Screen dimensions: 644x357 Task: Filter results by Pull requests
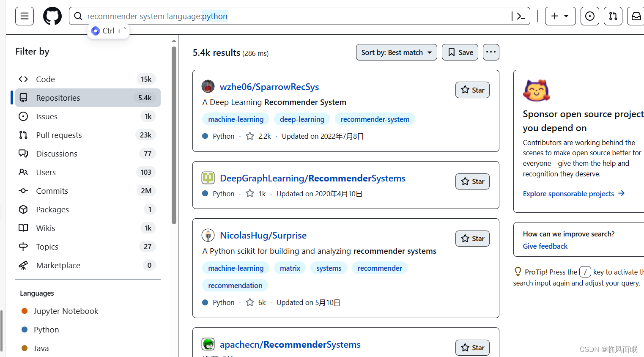(x=88, y=135)
